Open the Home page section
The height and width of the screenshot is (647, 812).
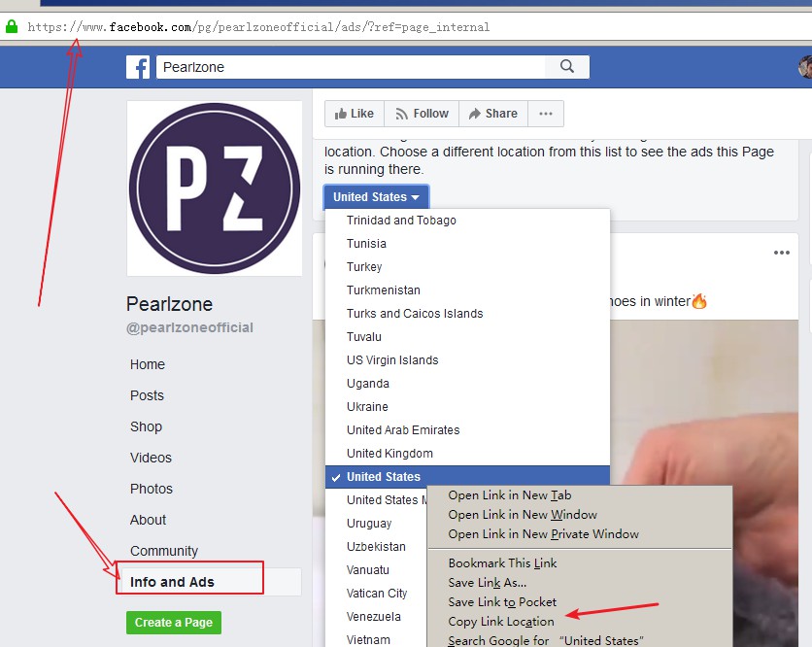(x=148, y=364)
